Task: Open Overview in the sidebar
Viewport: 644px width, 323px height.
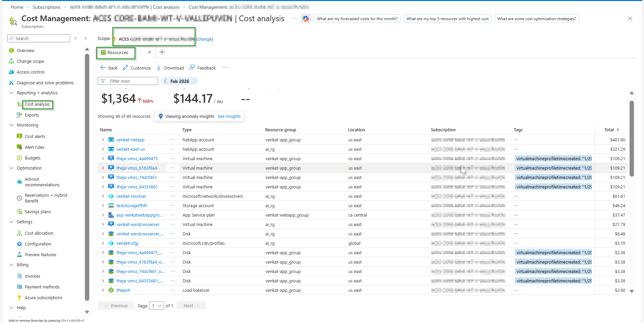Action: (x=26, y=51)
